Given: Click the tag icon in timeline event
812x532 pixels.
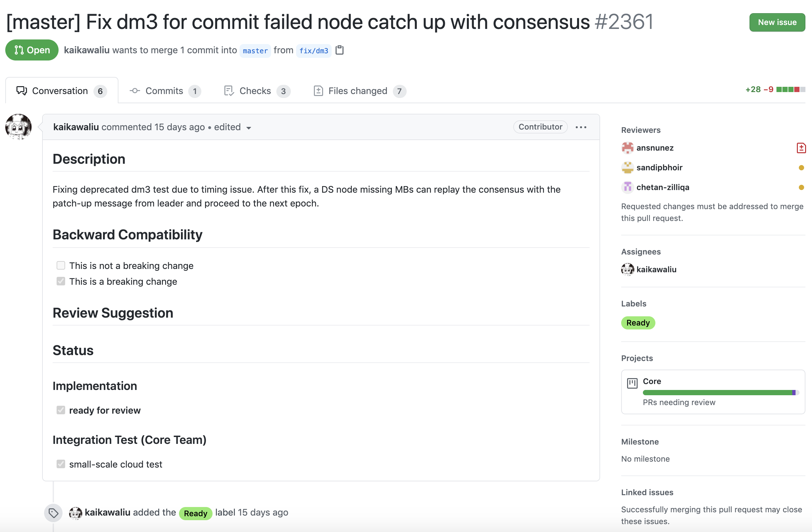Looking at the screenshot, I should pos(53,513).
